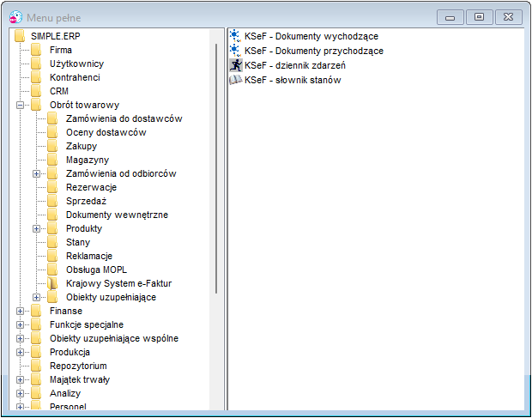The width and height of the screenshot is (532, 418).
Task: Click the tree panel vertical scrollbar thumb
Action: (x=216, y=168)
